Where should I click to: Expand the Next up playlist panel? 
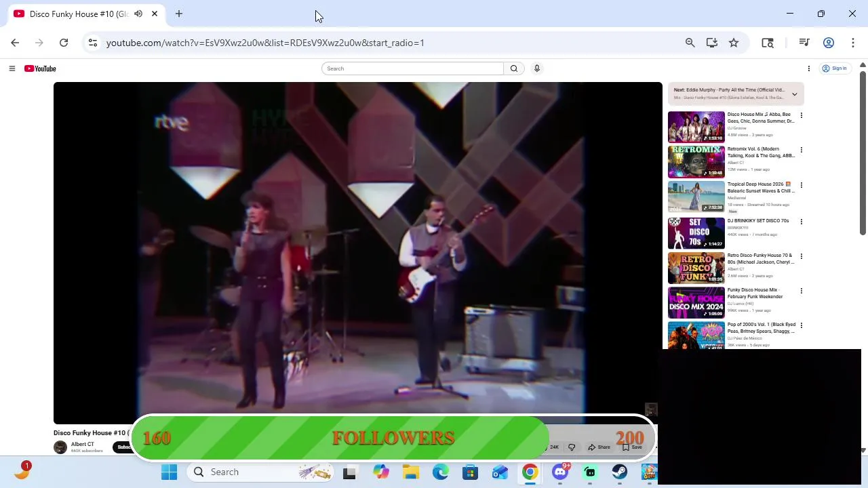point(794,94)
